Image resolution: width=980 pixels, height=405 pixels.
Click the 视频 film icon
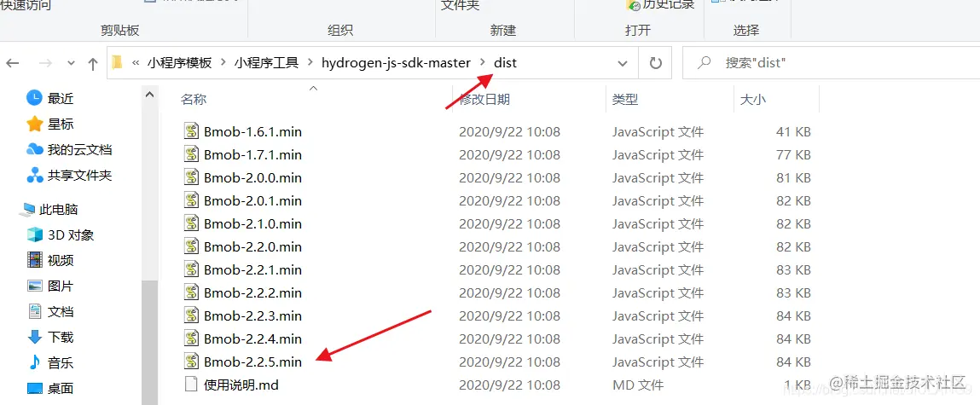34,261
